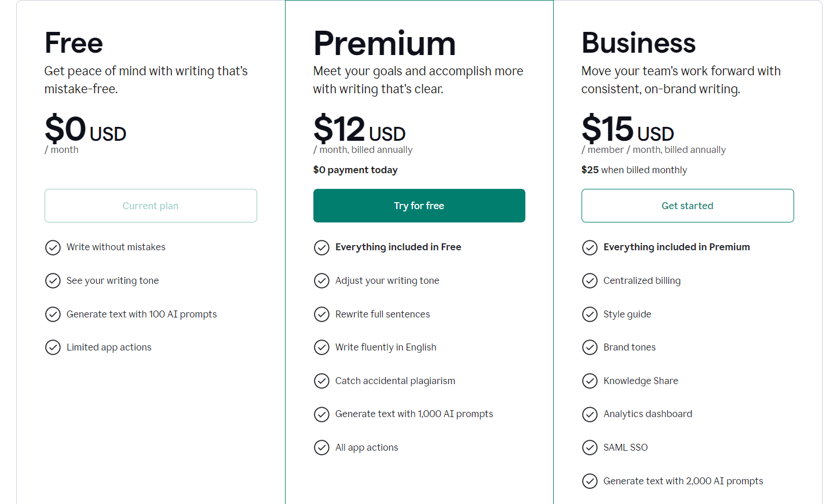Click the Knowledge Share feature text
This screenshot has height=504, width=837.
pos(641,381)
